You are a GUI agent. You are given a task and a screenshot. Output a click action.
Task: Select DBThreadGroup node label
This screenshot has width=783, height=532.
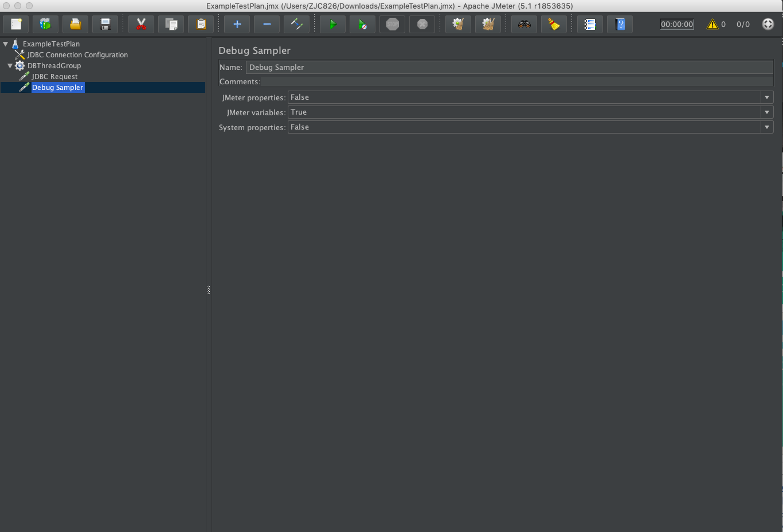tap(54, 66)
